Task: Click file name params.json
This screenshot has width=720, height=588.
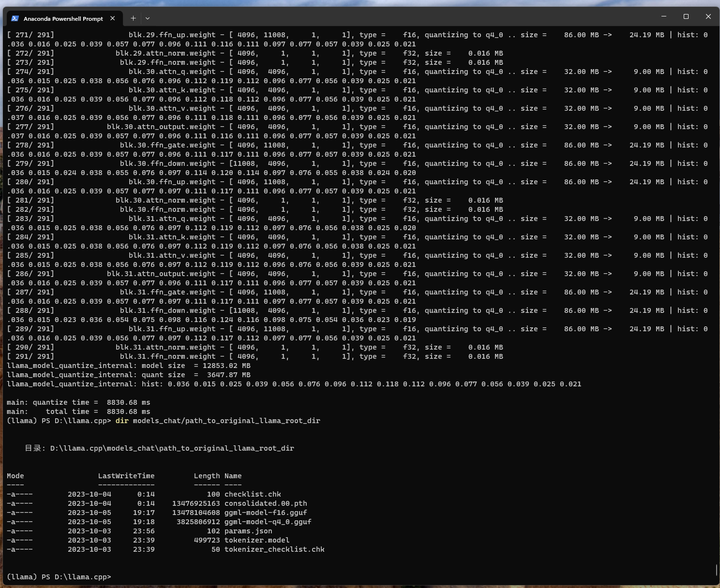Action: [248, 531]
